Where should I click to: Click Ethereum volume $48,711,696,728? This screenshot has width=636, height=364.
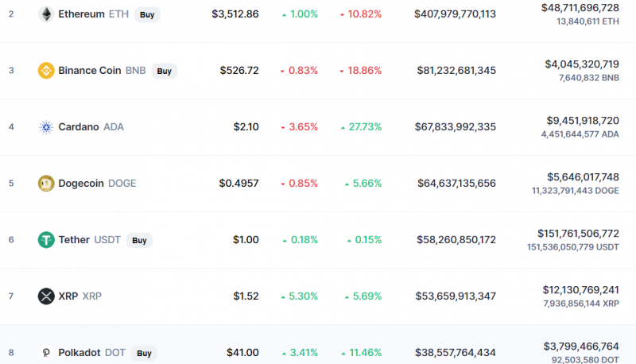580,8
